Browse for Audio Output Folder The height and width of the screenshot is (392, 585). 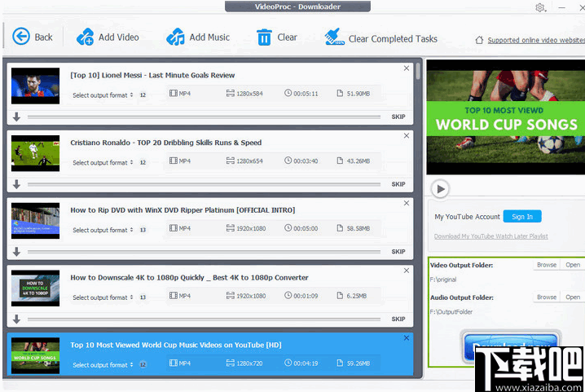(547, 297)
